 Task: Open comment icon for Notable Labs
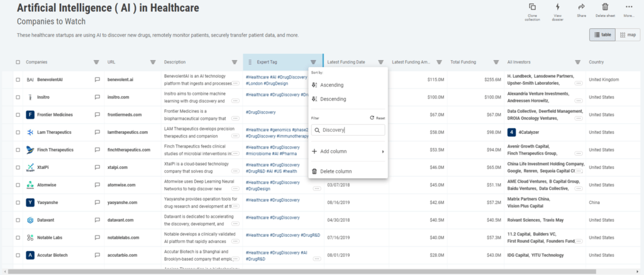[x=97, y=238]
